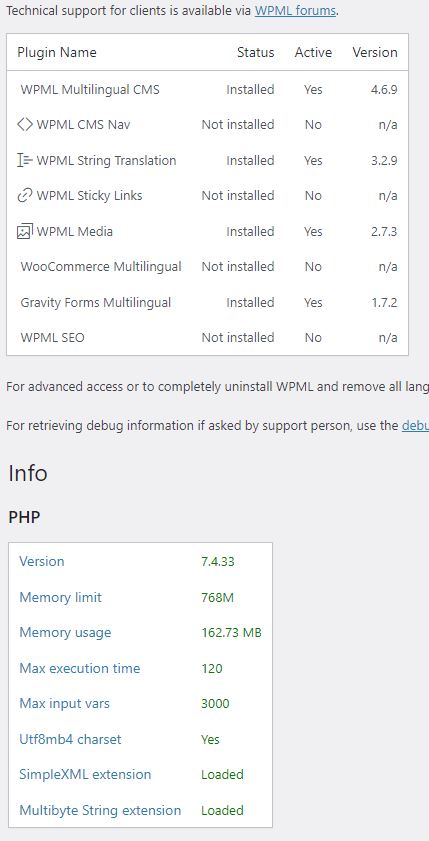This screenshot has width=429, height=841.
Task: Click the Max execution time label
Action: [79, 668]
